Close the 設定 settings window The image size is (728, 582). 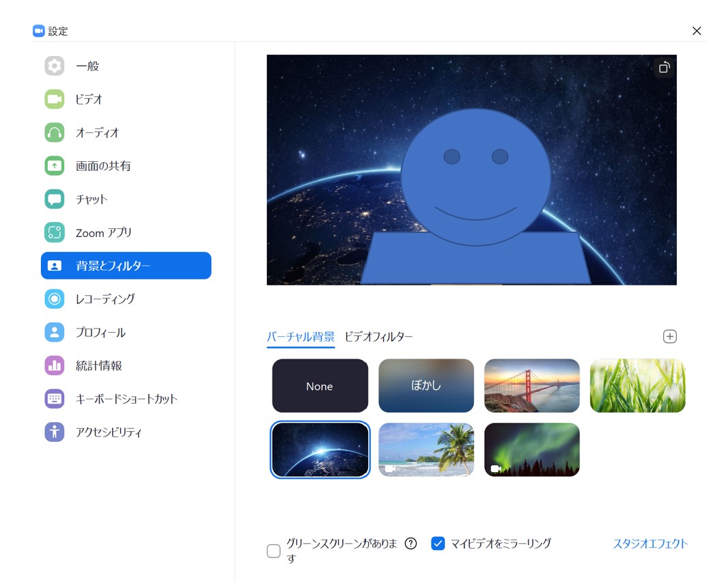pyautogui.click(x=697, y=31)
